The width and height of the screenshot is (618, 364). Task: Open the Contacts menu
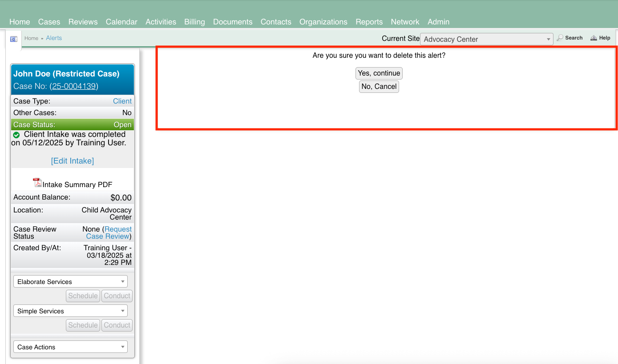[x=276, y=22]
